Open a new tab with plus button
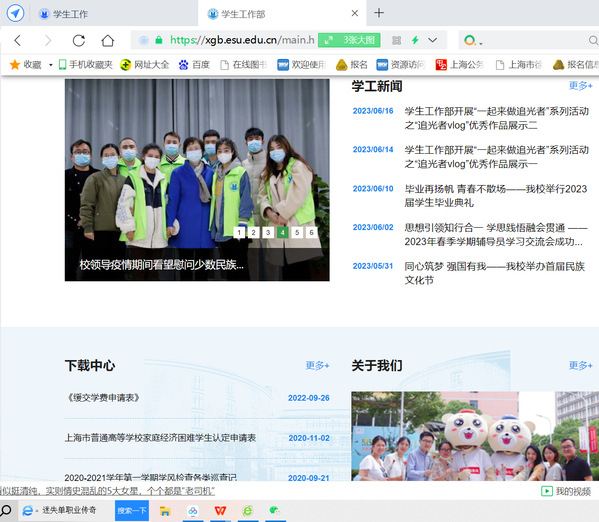 pyautogui.click(x=379, y=13)
